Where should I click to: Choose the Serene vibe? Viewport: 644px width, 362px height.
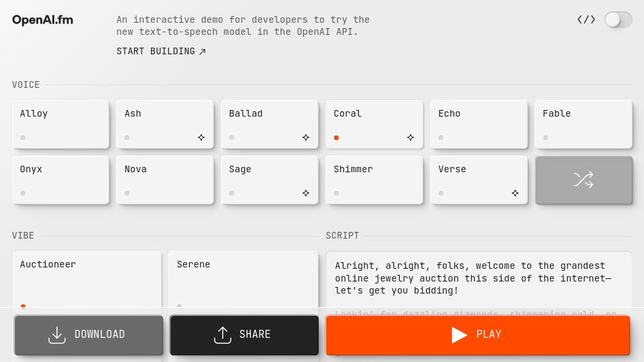pyautogui.click(x=243, y=279)
